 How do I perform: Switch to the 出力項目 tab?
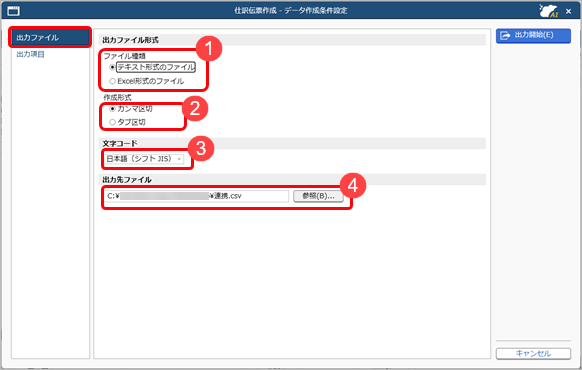point(30,54)
